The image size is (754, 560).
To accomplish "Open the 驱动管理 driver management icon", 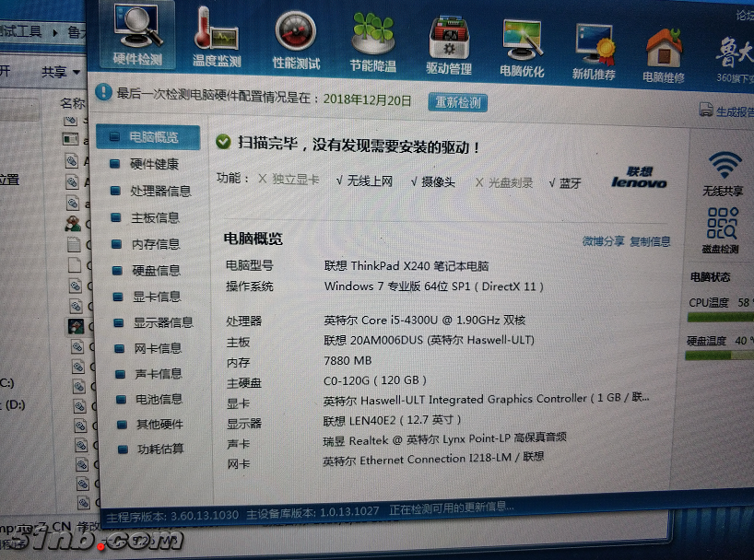I will (449, 42).
